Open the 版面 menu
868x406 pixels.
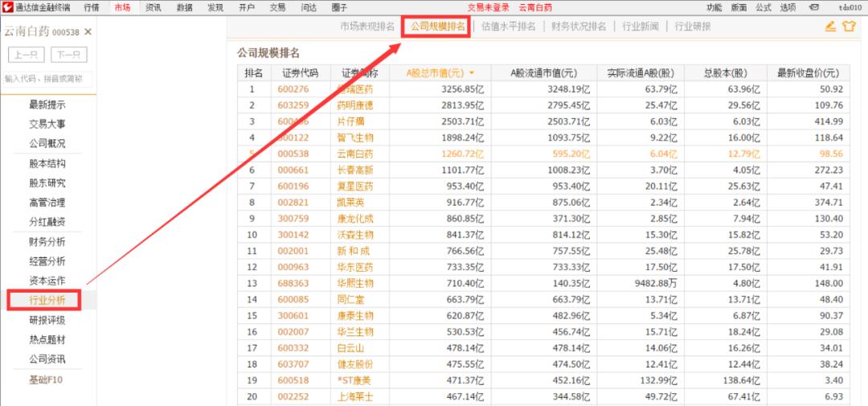click(739, 7)
